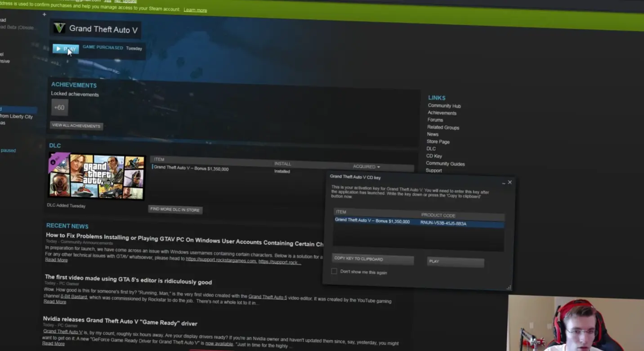Click the ITEM column header in CD key dialog
This screenshot has height=351, width=644.
tap(341, 212)
